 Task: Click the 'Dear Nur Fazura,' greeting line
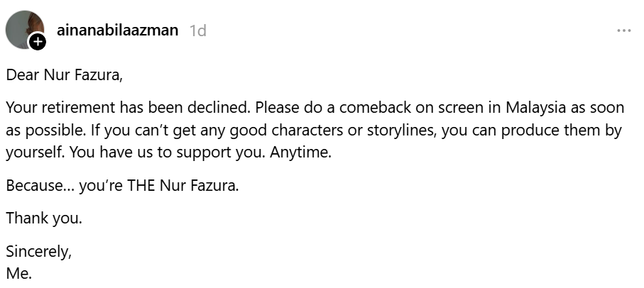[65, 75]
